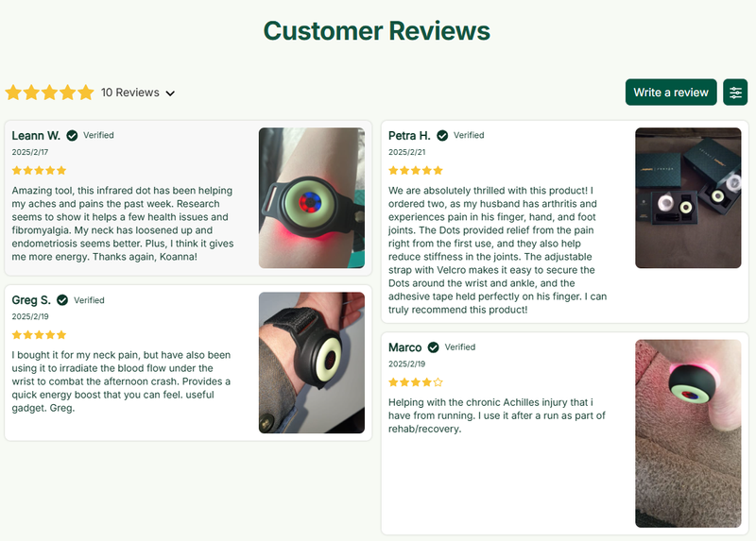Click the reviewer name Petra H.
Image resolution: width=756 pixels, height=541 pixels.
[x=409, y=135]
